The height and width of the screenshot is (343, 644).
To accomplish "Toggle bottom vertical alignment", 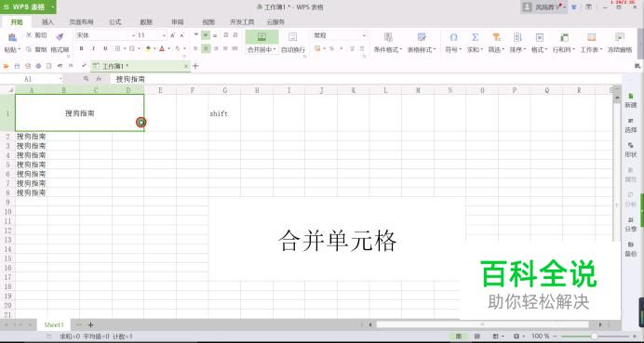I will (215, 35).
